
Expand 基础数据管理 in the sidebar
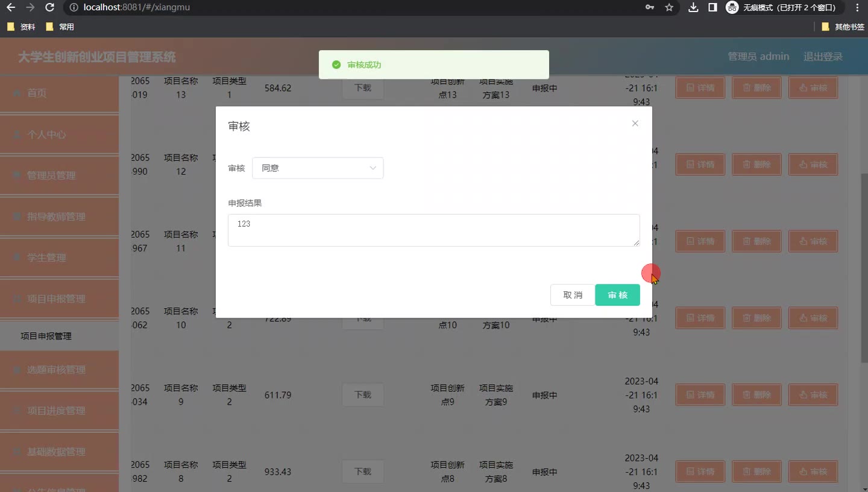(x=59, y=452)
